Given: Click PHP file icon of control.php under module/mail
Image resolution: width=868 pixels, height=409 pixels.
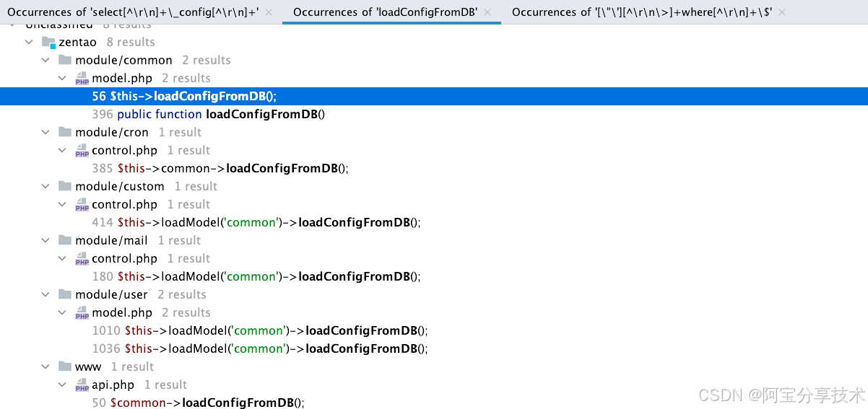Looking at the screenshot, I should tap(82, 259).
